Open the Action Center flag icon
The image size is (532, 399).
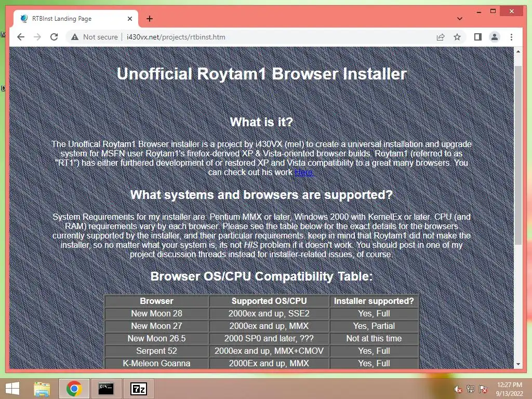click(483, 389)
